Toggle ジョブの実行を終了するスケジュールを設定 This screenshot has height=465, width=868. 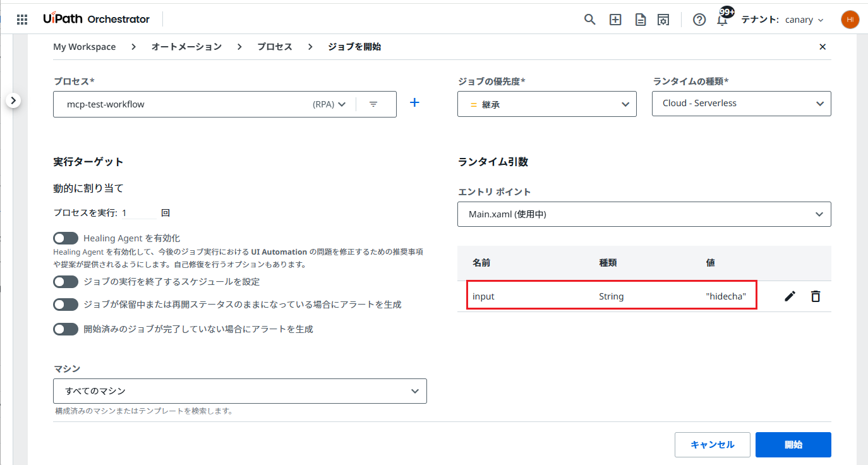coord(66,282)
